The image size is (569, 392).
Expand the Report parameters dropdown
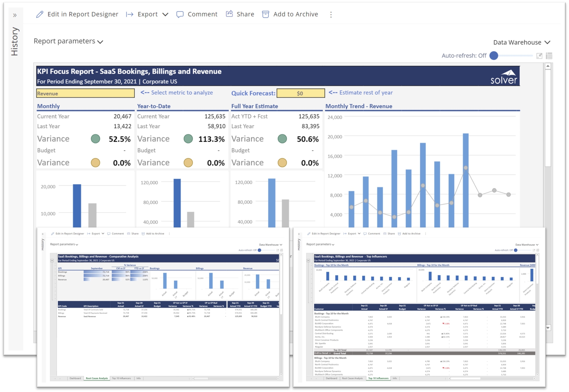pyautogui.click(x=68, y=41)
